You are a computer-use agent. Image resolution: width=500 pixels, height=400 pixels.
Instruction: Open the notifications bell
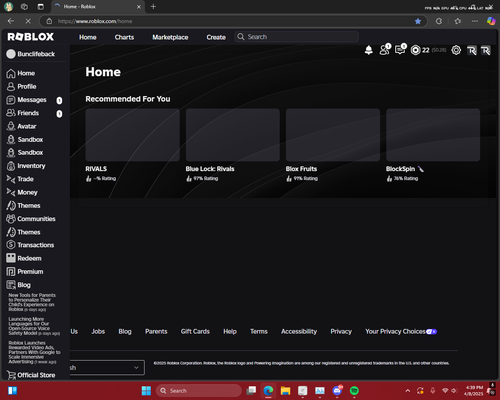pos(368,50)
